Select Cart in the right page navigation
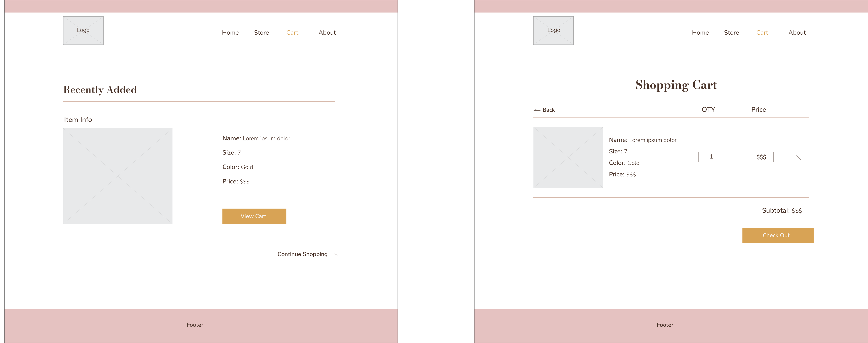868x343 pixels. pyautogui.click(x=762, y=33)
